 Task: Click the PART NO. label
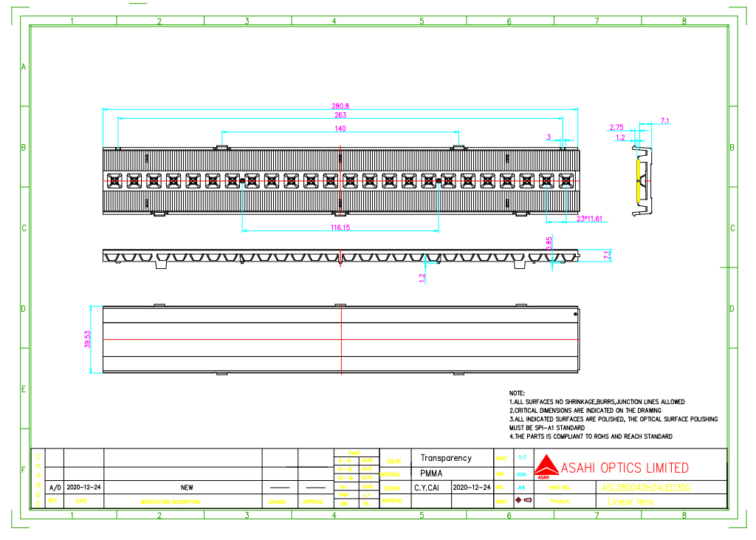coord(560,488)
